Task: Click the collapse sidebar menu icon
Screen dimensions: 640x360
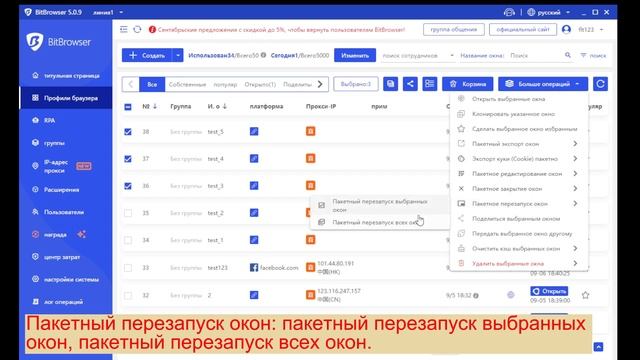Action: coord(124,29)
